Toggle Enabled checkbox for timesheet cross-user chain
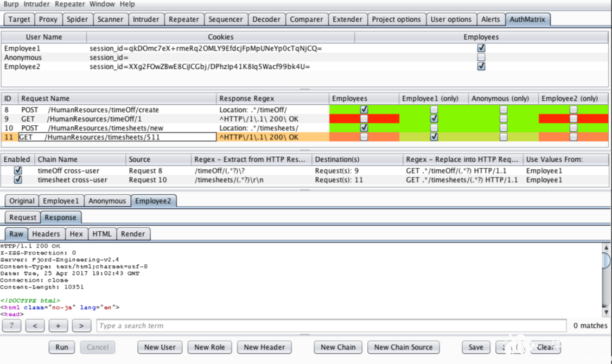 click(x=17, y=180)
